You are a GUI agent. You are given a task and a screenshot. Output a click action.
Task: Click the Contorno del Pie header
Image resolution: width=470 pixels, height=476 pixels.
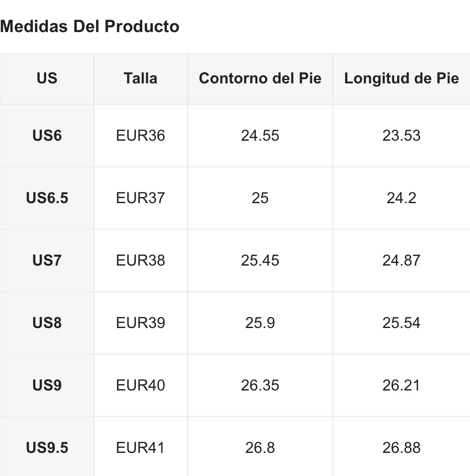pyautogui.click(x=260, y=78)
